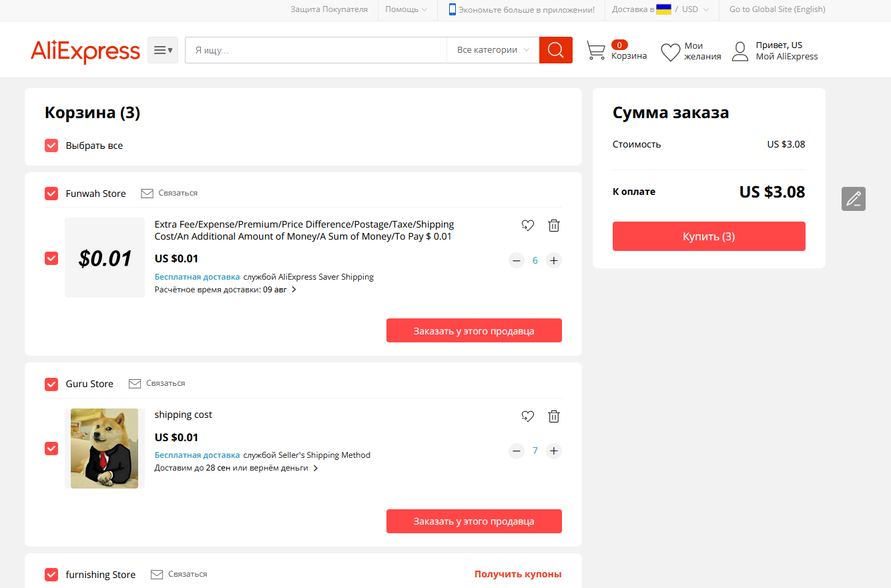891x588 pixels.
Task: Move shipping cost item to wishlist
Action: [x=528, y=416]
